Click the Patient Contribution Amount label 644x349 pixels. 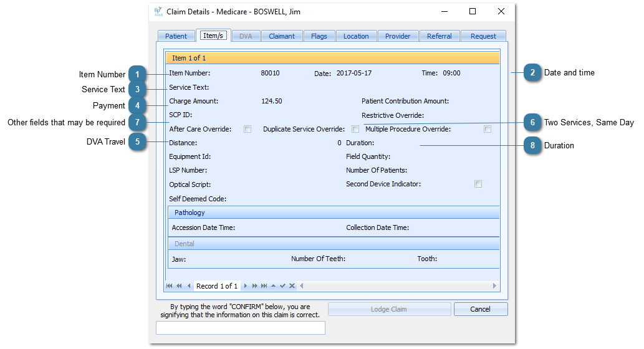pos(405,101)
